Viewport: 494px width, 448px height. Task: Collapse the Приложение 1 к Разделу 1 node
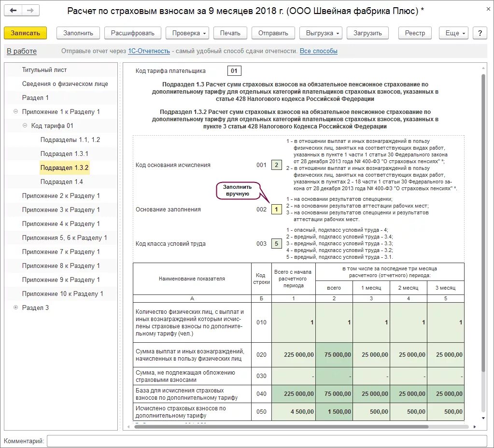tap(15, 112)
